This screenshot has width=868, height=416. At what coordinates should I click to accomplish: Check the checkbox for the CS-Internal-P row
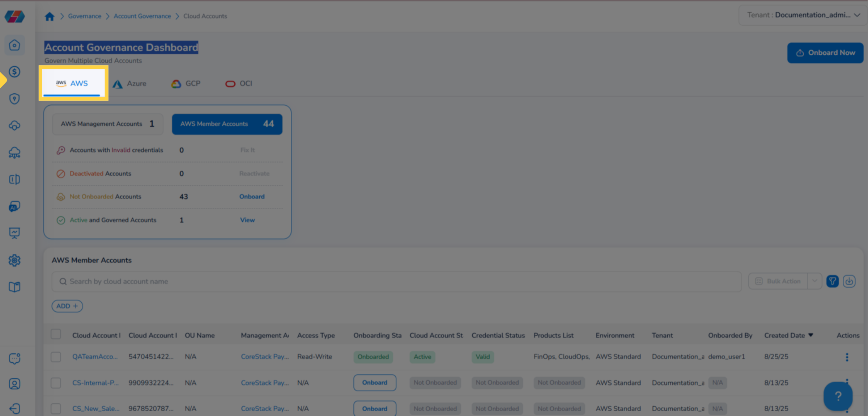pyautogui.click(x=55, y=383)
